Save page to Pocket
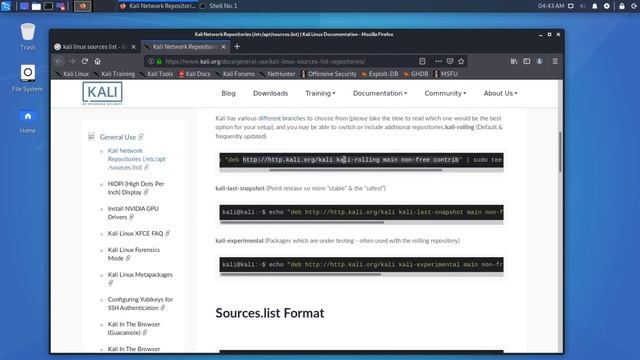The width and height of the screenshot is (640, 360). (x=450, y=61)
